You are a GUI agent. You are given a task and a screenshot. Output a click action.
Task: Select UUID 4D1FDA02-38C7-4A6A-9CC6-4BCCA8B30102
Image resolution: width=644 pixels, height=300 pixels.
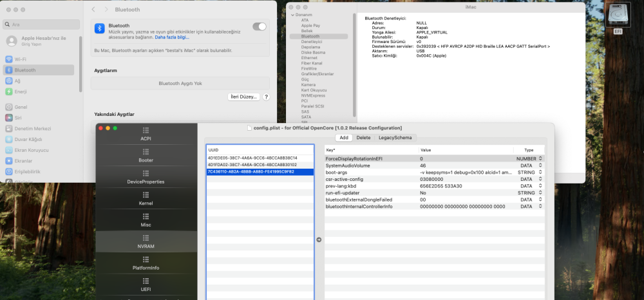(260, 165)
